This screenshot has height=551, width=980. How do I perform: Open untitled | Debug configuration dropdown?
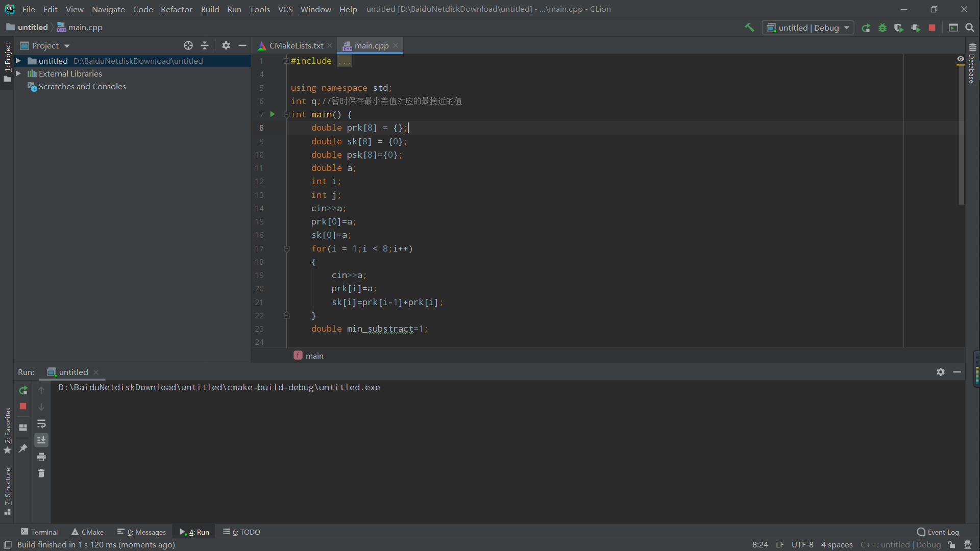click(x=808, y=28)
